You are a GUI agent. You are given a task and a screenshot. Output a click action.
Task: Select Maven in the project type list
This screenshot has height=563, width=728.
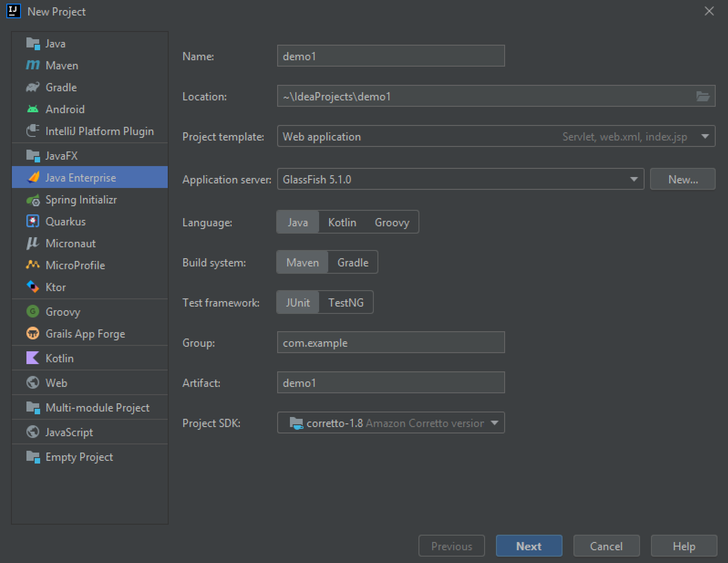coord(90,65)
